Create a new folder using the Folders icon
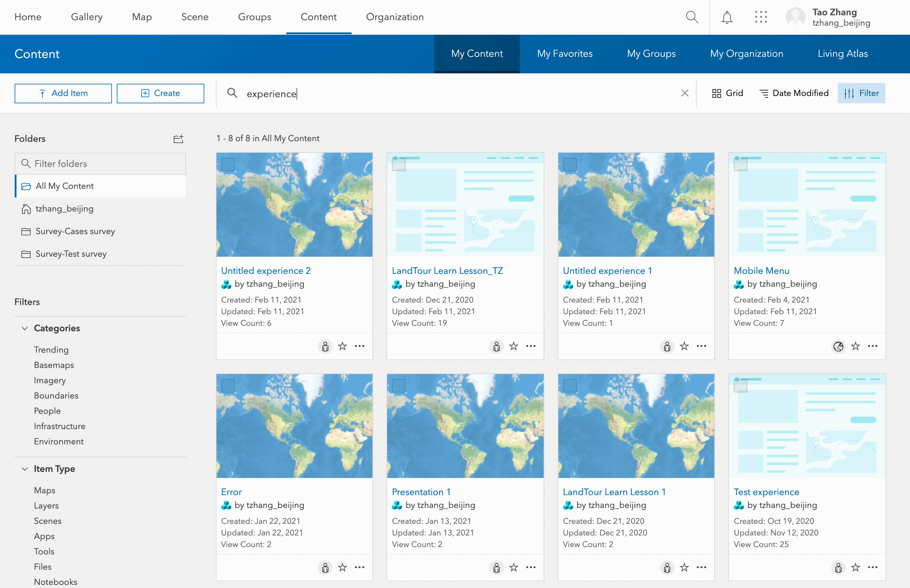Screen dimensions: 910x588 (178, 139)
